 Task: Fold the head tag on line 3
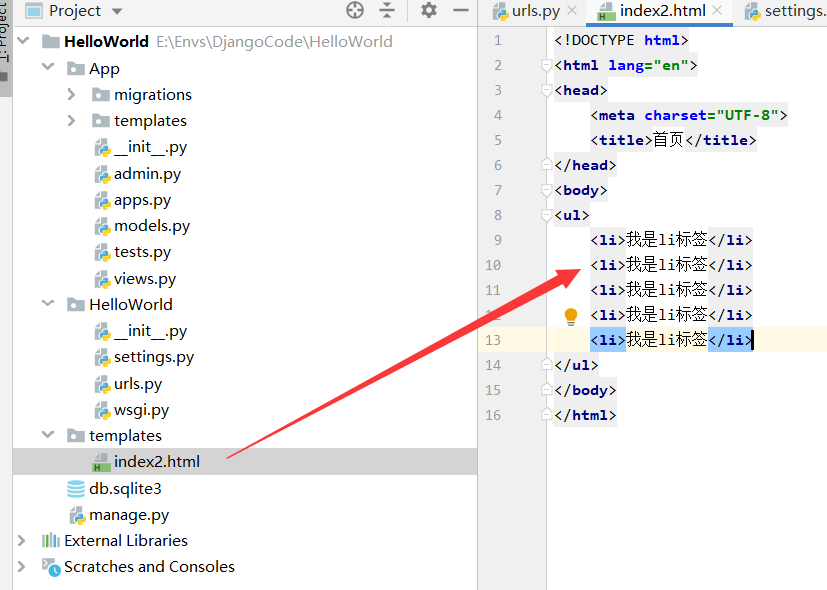(x=546, y=91)
